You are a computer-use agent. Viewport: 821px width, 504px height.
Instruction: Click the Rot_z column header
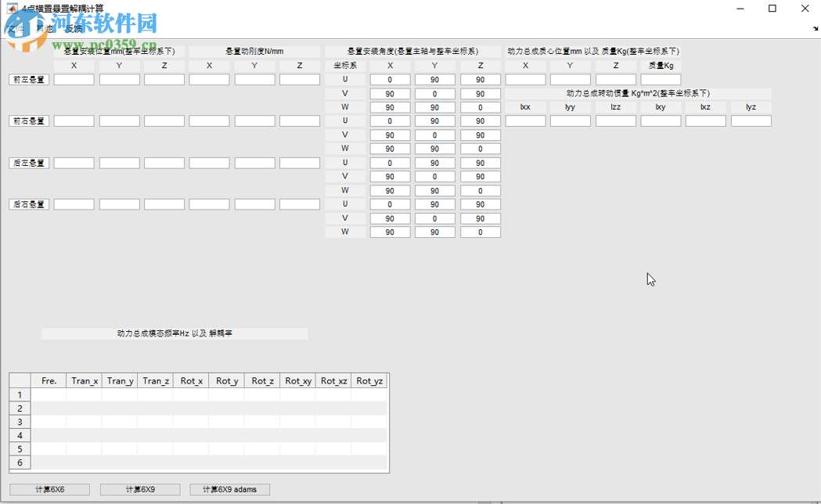262,381
